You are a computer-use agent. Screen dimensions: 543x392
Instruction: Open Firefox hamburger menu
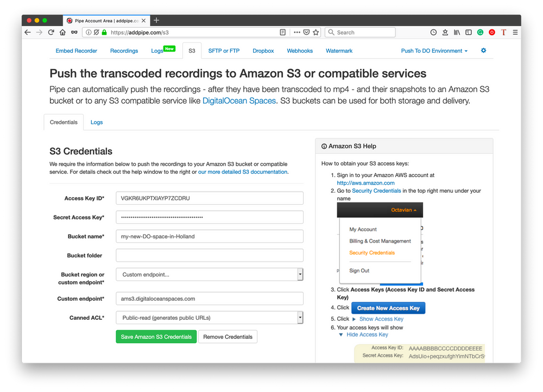coord(515,33)
